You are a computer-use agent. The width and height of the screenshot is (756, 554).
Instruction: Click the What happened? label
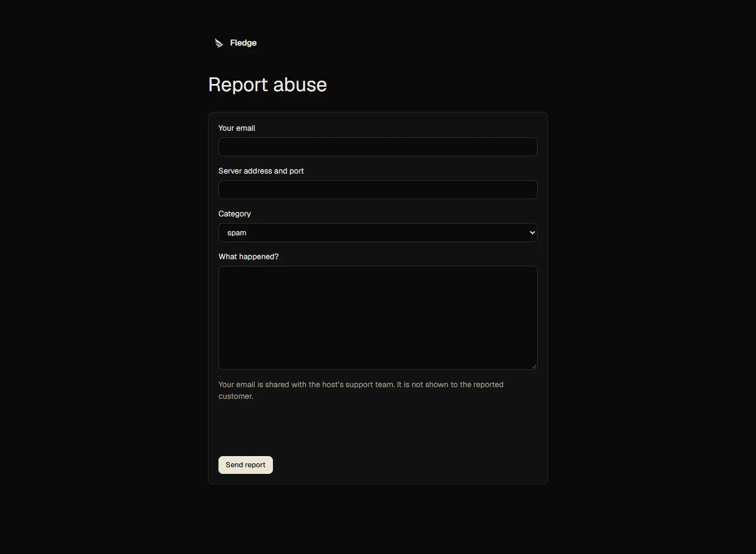point(248,256)
